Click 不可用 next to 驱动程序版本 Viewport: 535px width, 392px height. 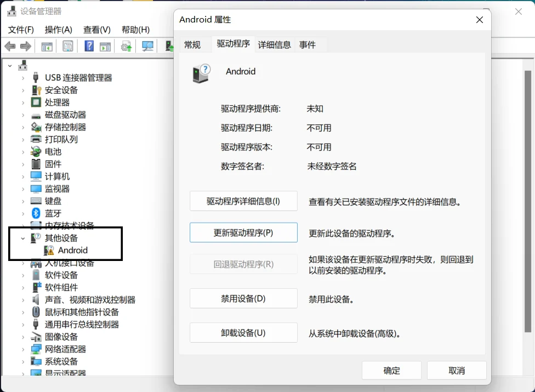click(319, 147)
